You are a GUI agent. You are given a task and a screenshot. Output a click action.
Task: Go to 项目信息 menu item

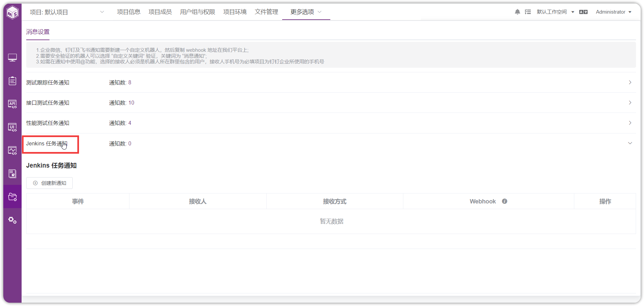[x=128, y=12]
